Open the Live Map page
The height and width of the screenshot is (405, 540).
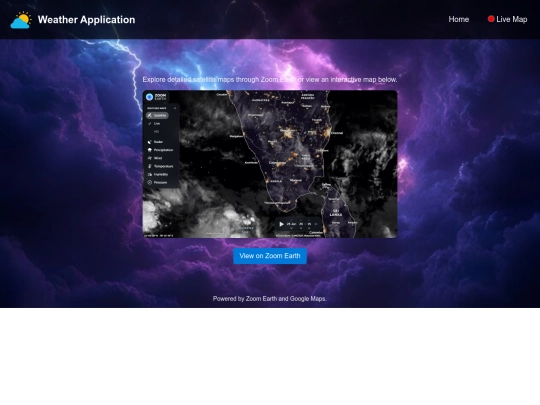507,19
